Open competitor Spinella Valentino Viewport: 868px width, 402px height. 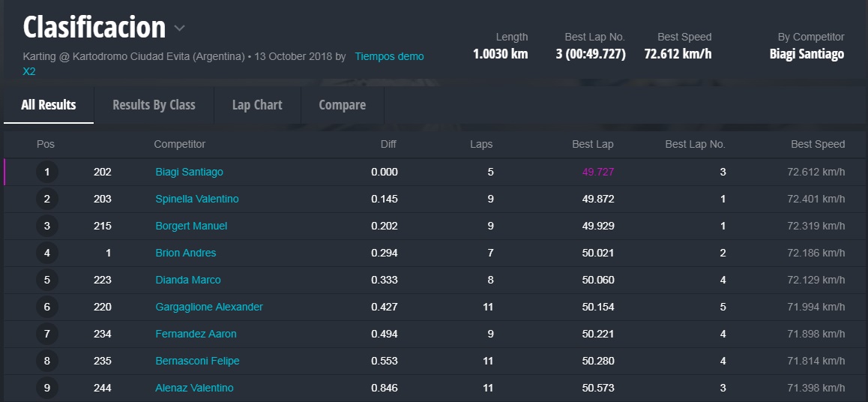click(196, 199)
